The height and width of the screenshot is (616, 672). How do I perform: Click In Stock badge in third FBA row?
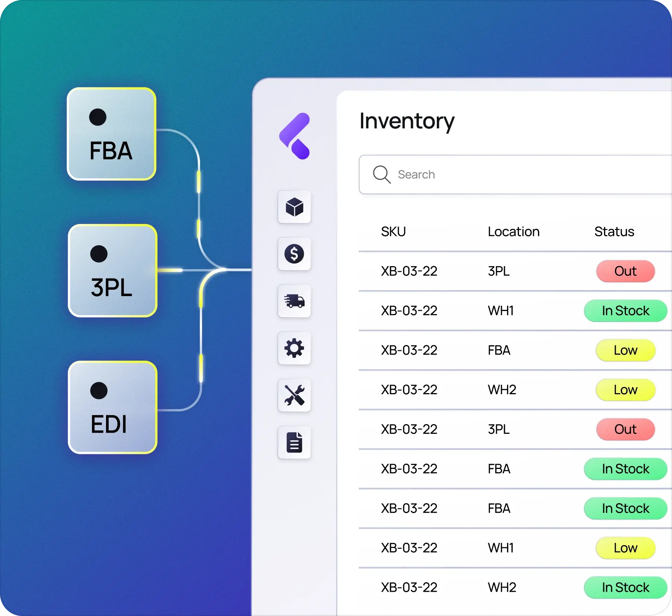[x=625, y=508]
